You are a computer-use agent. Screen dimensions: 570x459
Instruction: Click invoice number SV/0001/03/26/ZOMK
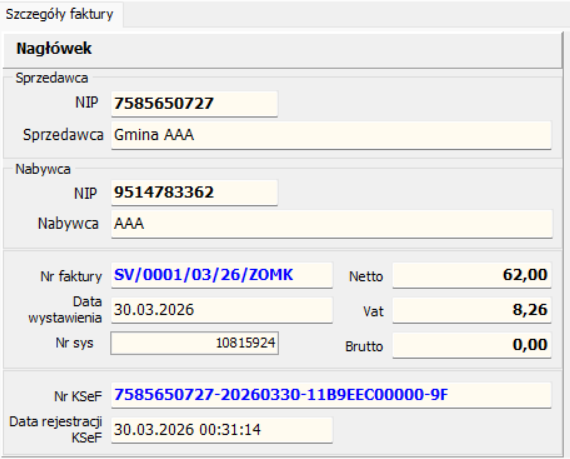[222, 275]
